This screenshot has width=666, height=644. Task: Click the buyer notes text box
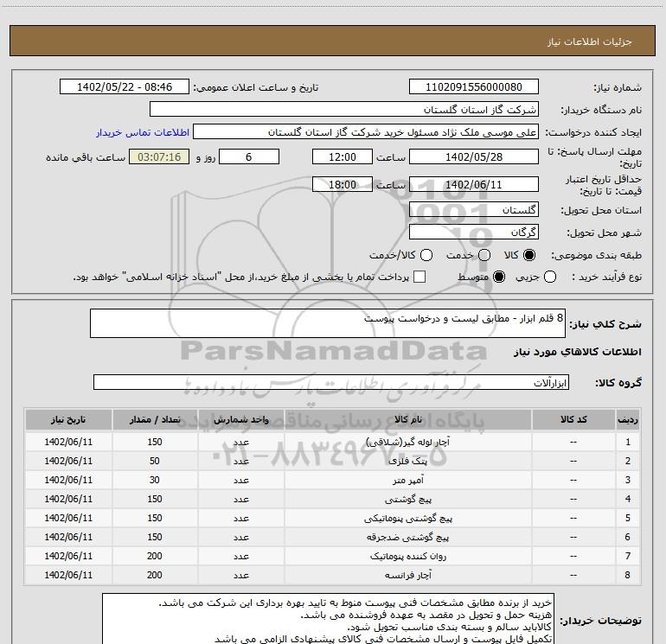(x=328, y=619)
